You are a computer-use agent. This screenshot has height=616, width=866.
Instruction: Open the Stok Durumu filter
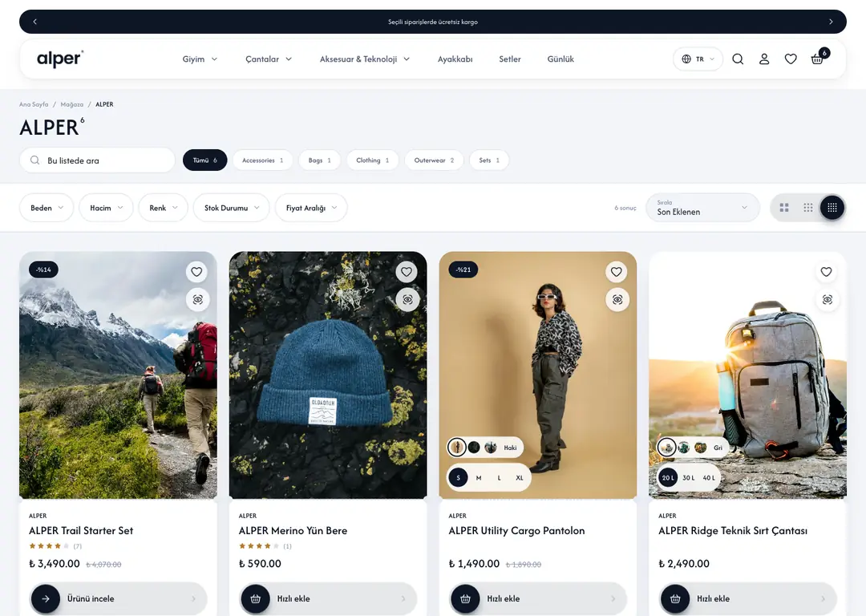(x=232, y=208)
